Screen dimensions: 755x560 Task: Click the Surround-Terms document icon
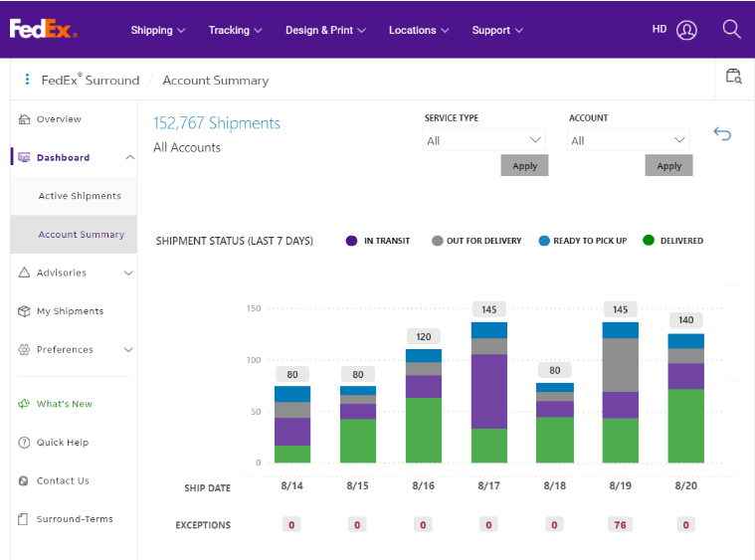pyautogui.click(x=23, y=519)
